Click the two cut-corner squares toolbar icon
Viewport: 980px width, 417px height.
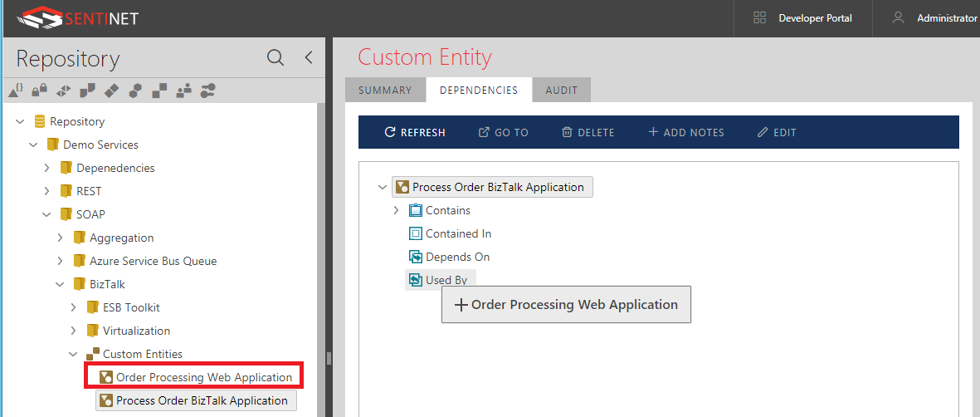[x=87, y=91]
